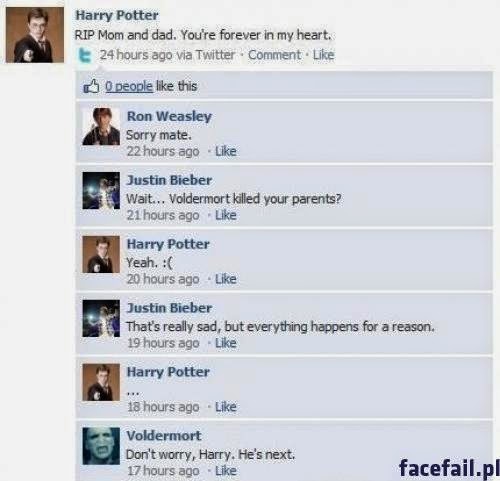This screenshot has height=481, width=500.
Task: Like Justin Bieber's 'everything happens for a reason' comment
Action: [226, 343]
